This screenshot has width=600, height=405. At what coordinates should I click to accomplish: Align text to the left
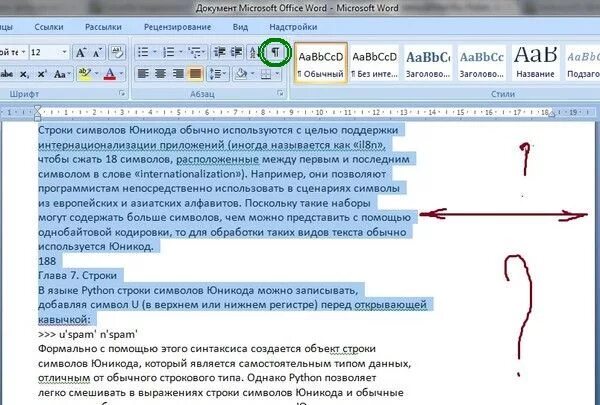click(x=143, y=73)
